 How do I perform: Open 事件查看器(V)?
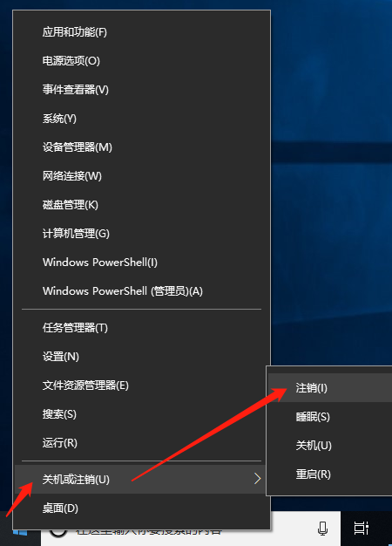[141, 90]
